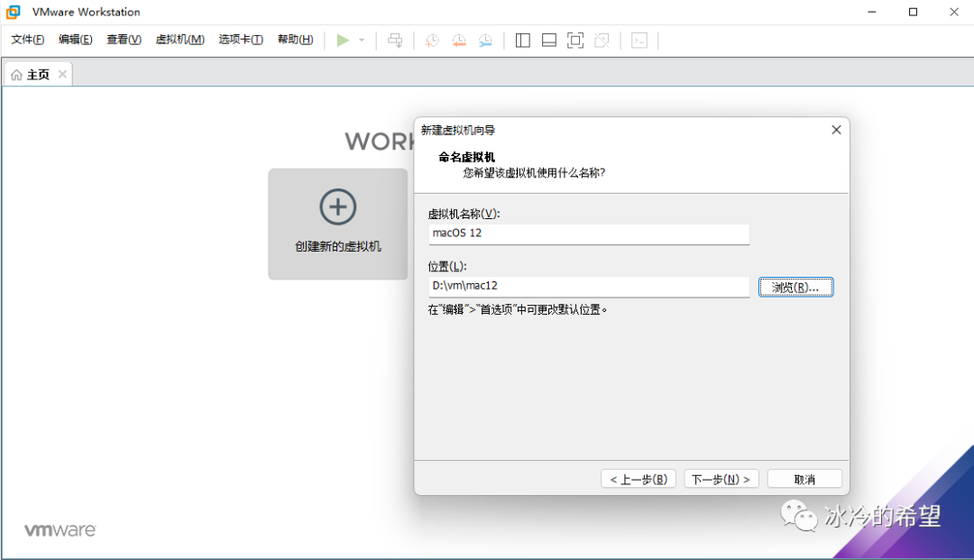Click the vmware logo at bottom left
This screenshot has width=974, height=560.
60,530
